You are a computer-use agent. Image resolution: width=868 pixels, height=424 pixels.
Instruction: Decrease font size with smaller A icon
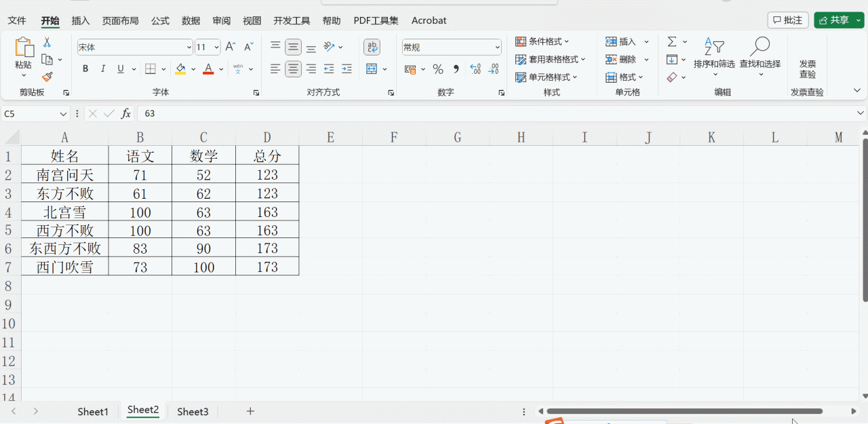click(x=248, y=47)
